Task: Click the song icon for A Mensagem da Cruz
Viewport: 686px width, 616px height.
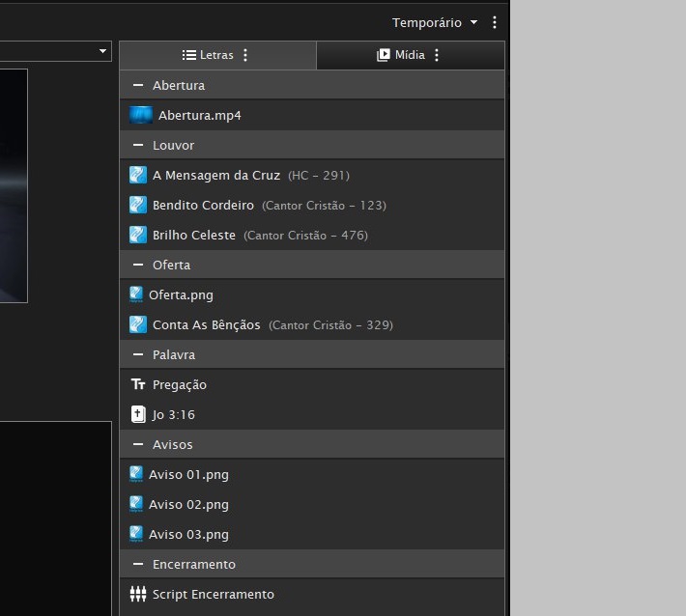Action: (x=138, y=175)
